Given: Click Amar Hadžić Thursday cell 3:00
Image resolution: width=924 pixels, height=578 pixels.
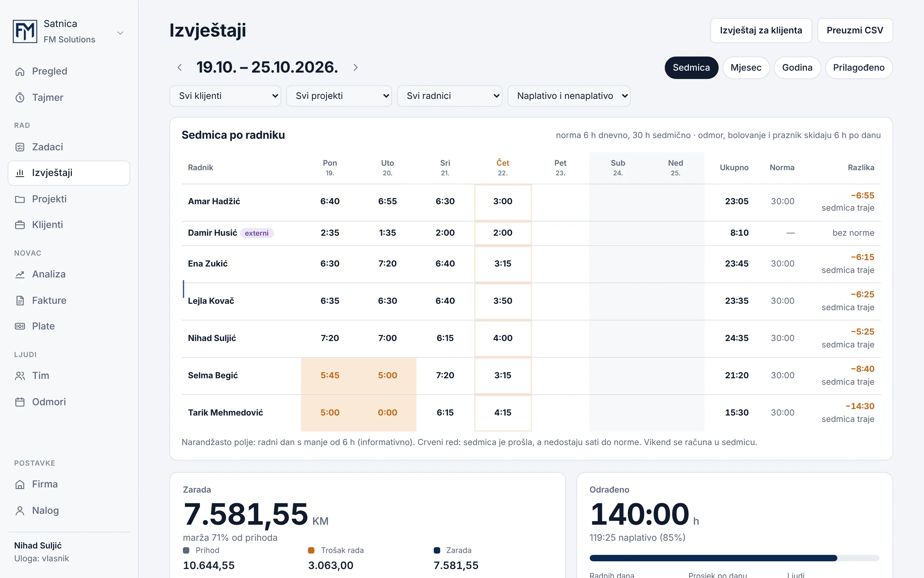Looking at the screenshot, I should tap(502, 202).
